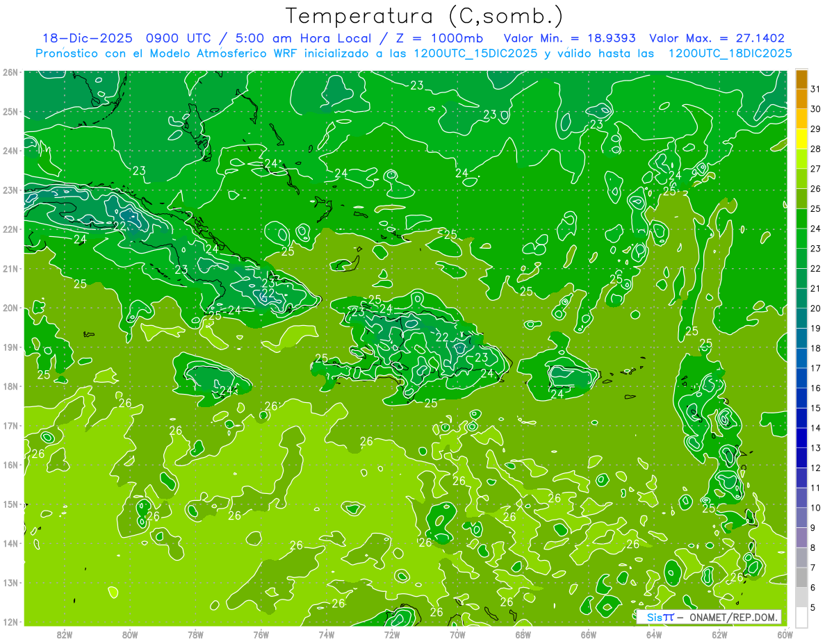This screenshot has width=834, height=644.
Task: Click the "0900 UTC" time text
Action: pos(180,38)
